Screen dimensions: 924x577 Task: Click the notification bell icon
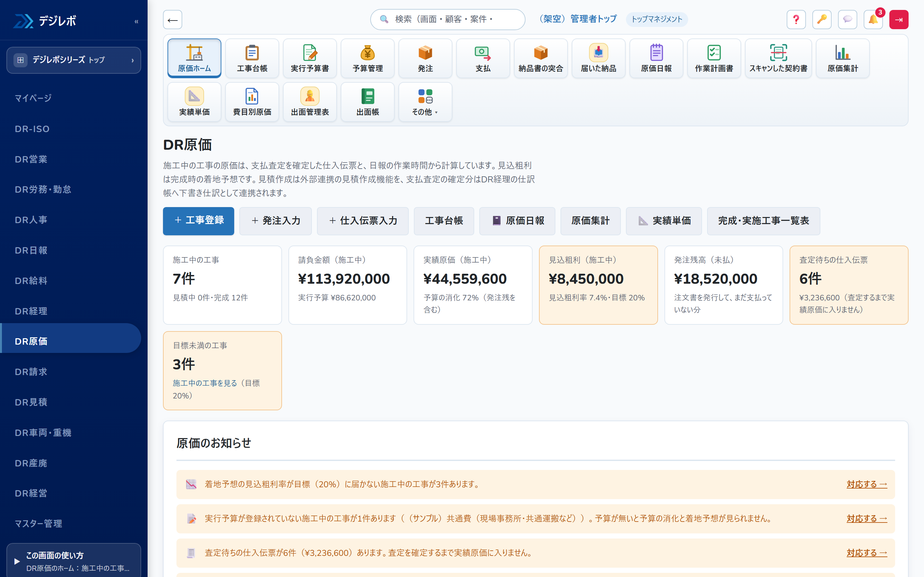point(873,20)
